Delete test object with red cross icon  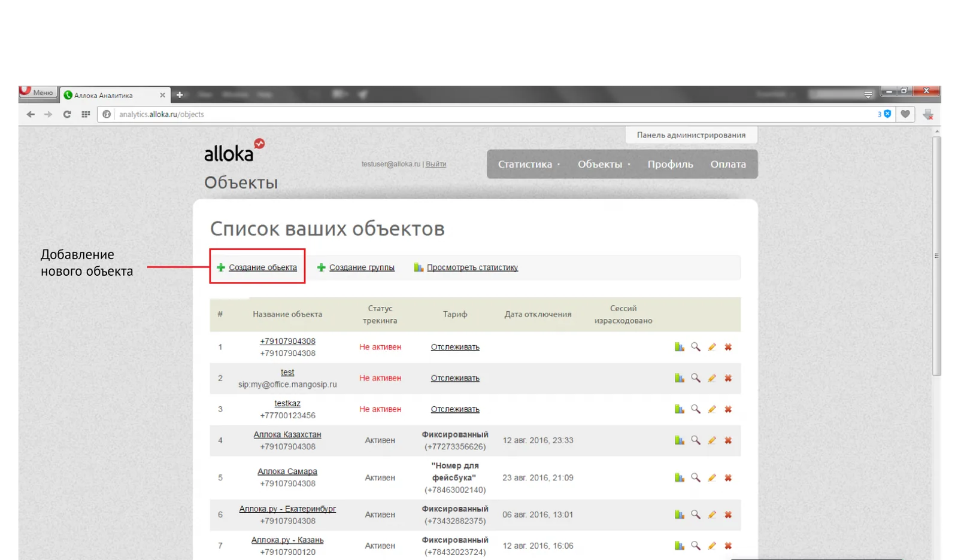coord(728,378)
